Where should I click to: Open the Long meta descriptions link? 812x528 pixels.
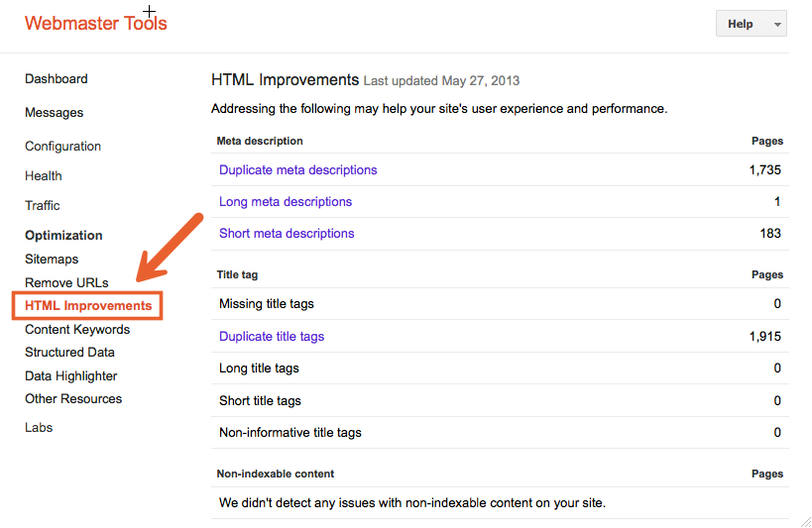[x=286, y=202]
